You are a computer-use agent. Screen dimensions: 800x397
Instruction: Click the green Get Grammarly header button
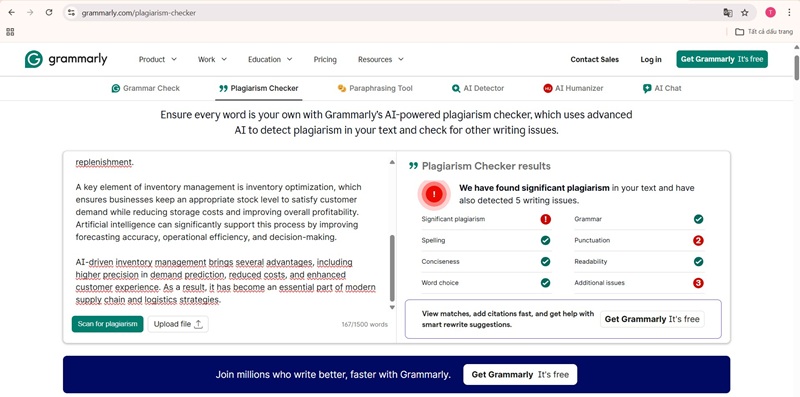[722, 59]
